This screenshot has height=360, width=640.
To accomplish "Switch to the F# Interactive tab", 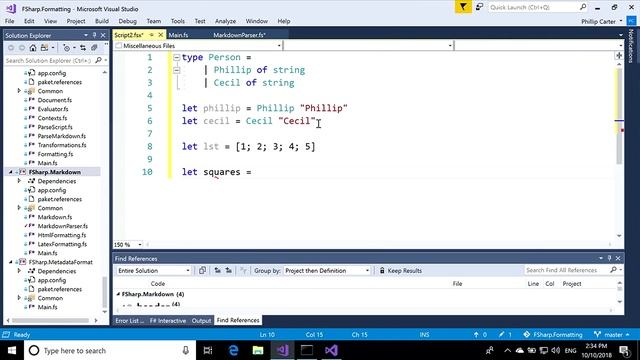I will (x=168, y=320).
